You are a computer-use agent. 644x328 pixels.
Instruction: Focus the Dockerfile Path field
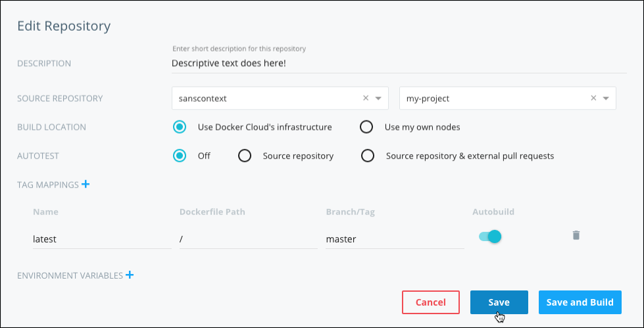click(247, 239)
